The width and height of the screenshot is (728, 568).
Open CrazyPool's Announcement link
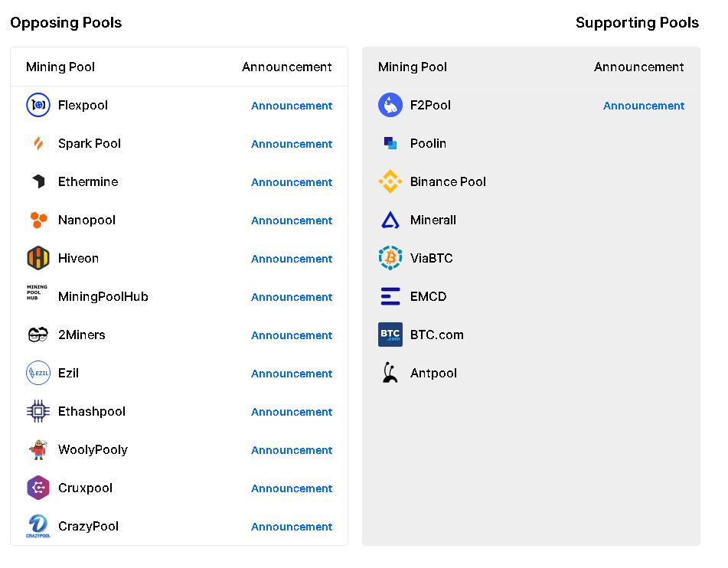(292, 527)
